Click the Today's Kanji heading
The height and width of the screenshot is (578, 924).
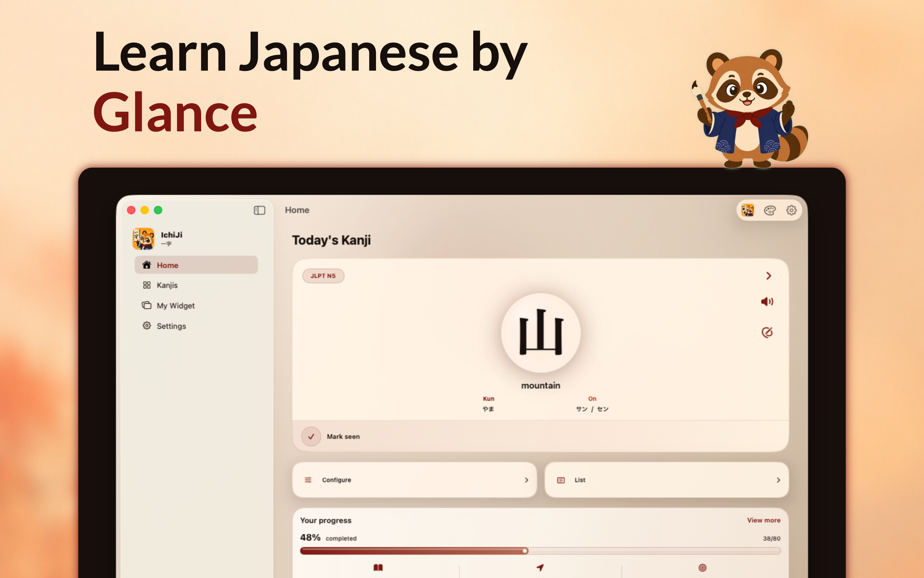tap(331, 240)
